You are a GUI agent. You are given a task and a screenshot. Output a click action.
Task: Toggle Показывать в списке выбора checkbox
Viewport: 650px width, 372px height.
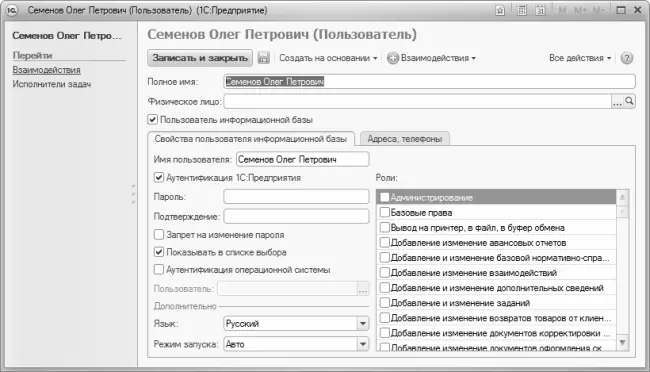(x=159, y=252)
